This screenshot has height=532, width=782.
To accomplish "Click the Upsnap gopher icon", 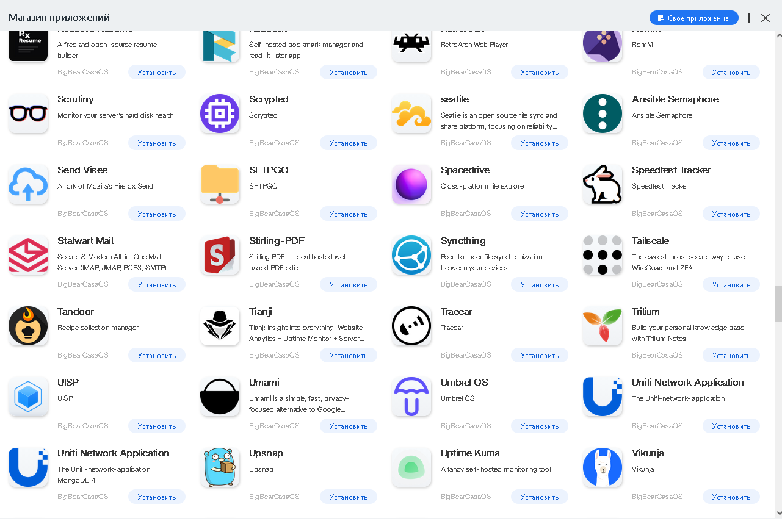I will point(220,467).
